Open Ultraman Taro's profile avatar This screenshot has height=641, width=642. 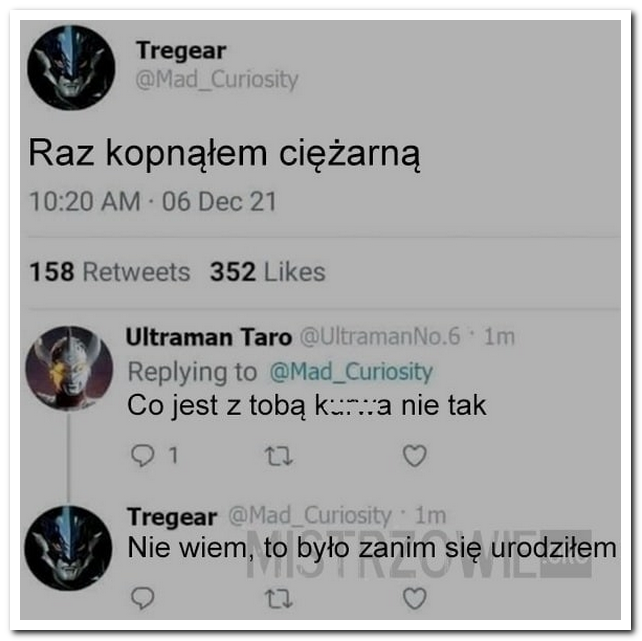[x=69, y=368]
